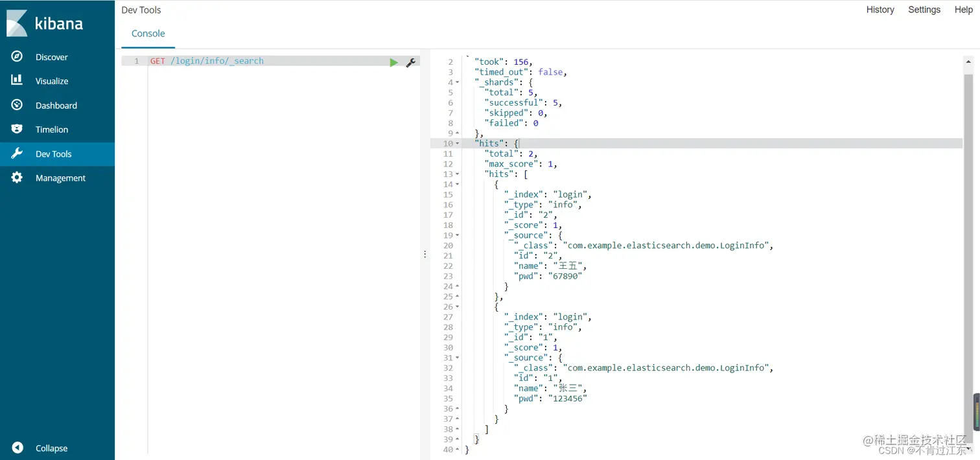Image resolution: width=980 pixels, height=460 pixels.
Task: Click Collapse sidebar label
Action: point(51,448)
